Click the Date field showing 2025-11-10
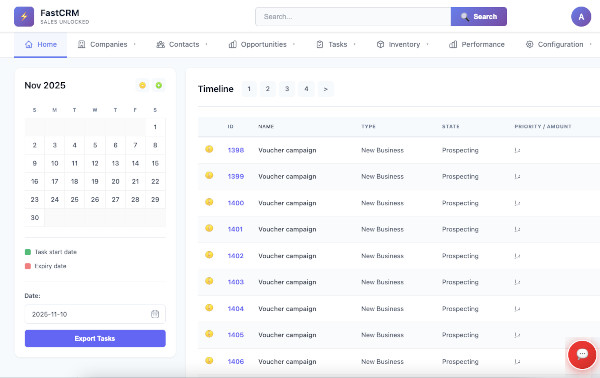 point(95,314)
